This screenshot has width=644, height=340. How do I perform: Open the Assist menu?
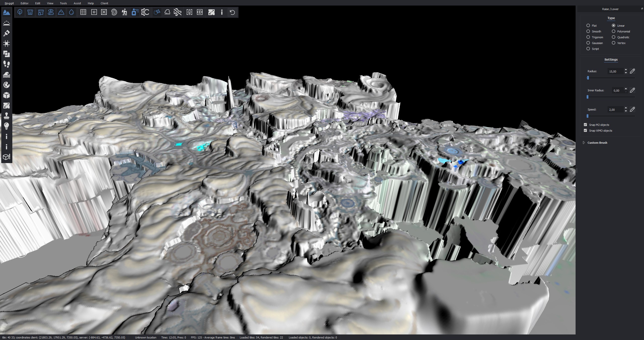[77, 3]
